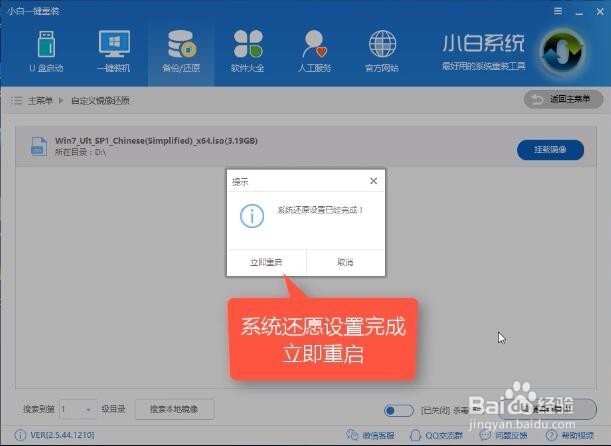Viewport: 611px width, 446px height.
Task: Click the info circle icon in dialog
Action: point(252,216)
